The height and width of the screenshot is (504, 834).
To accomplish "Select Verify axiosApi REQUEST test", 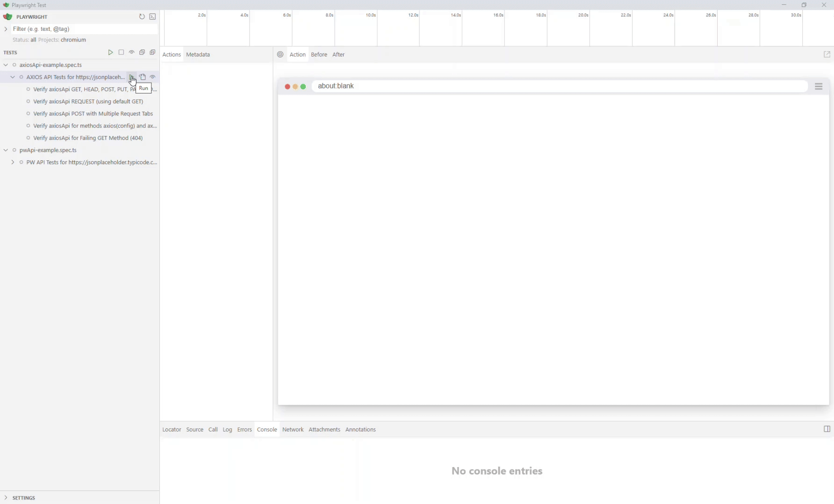I will click(x=88, y=101).
